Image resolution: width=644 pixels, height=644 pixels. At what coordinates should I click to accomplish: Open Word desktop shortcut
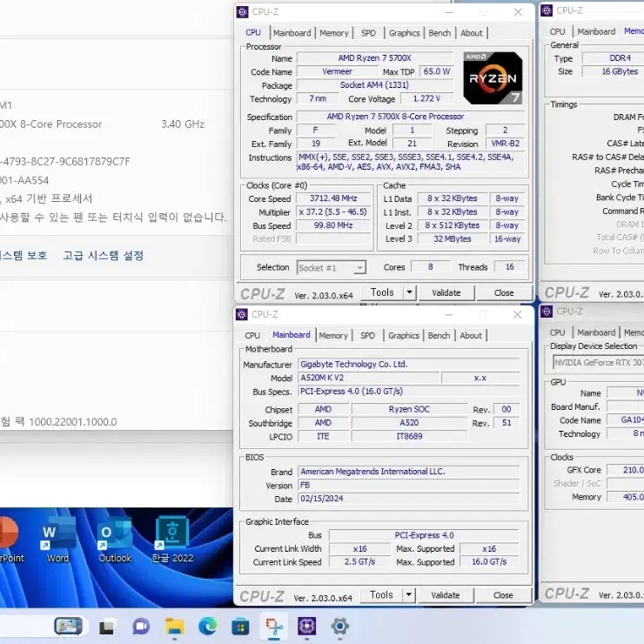[57, 540]
